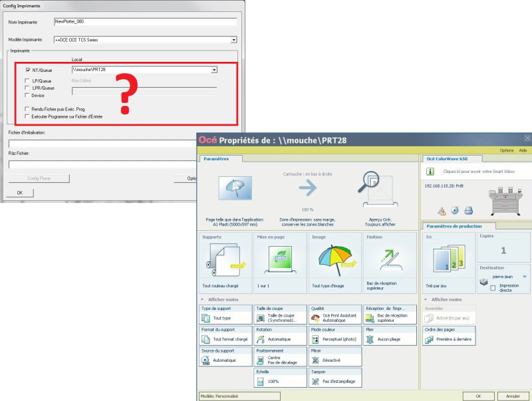Screen dimensions: 532x401
Task: Open Format du support setting
Action: (225, 336)
